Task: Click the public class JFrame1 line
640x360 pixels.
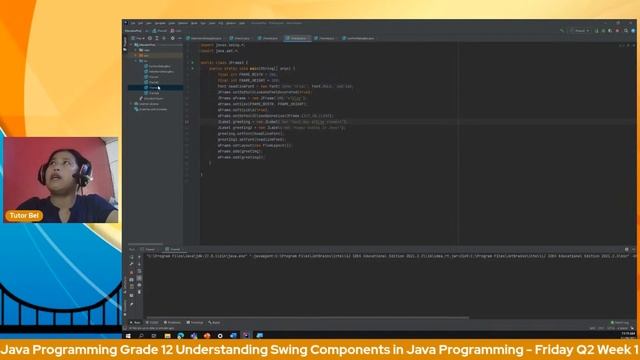Action: [224, 62]
